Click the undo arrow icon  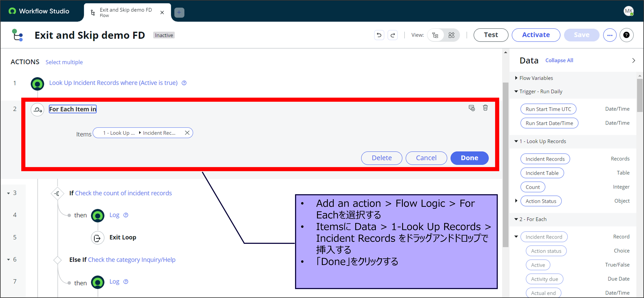(x=379, y=35)
